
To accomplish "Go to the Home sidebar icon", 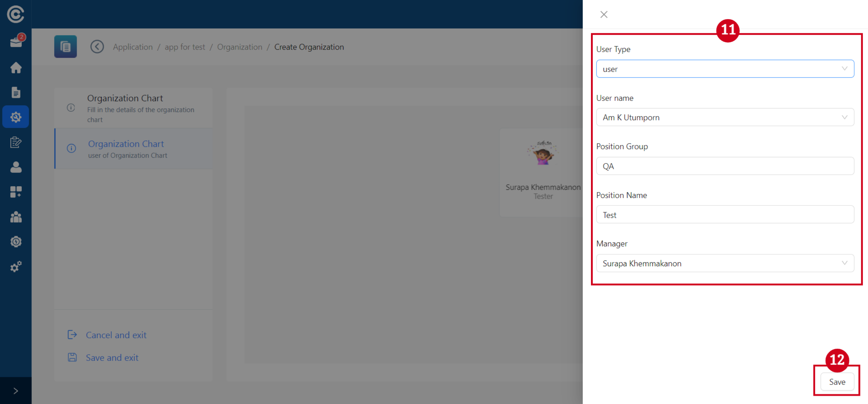I will pyautogui.click(x=16, y=68).
